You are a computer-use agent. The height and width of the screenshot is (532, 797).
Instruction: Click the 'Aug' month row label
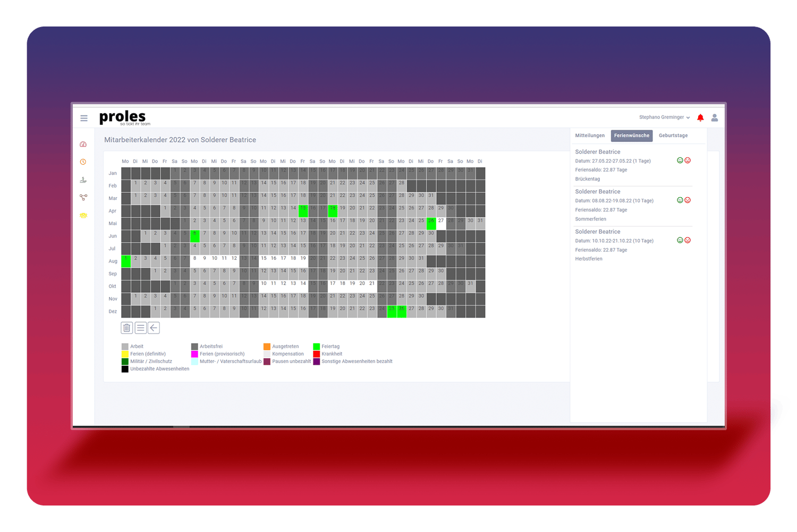point(113,261)
